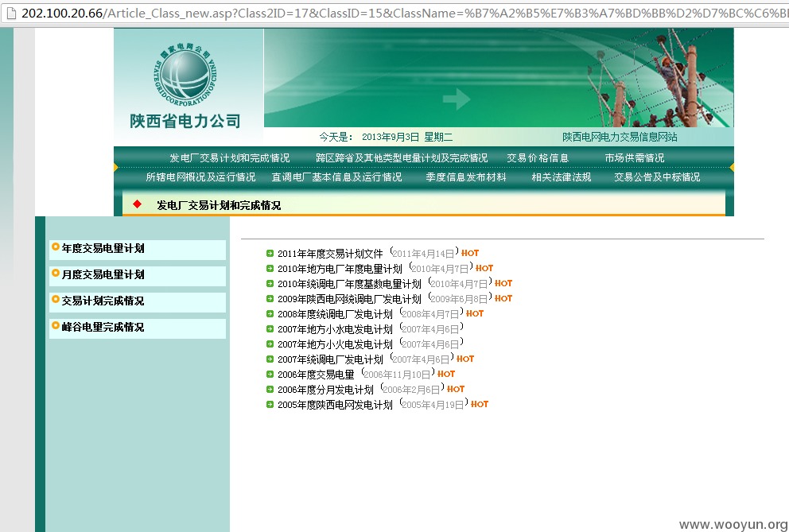Open 相关法律法规 menu item
This screenshot has width=789, height=532.
click(562, 177)
